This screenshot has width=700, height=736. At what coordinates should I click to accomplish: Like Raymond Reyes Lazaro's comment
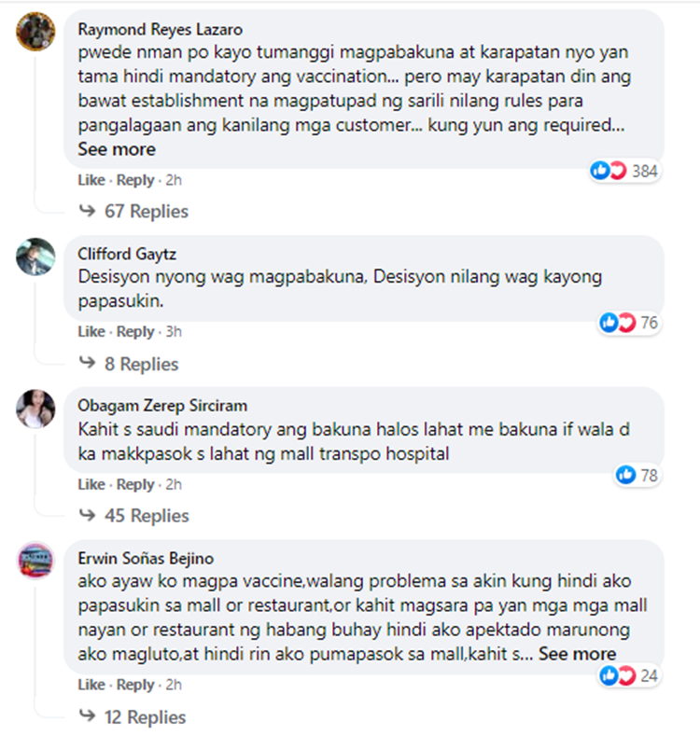pyautogui.click(x=91, y=180)
